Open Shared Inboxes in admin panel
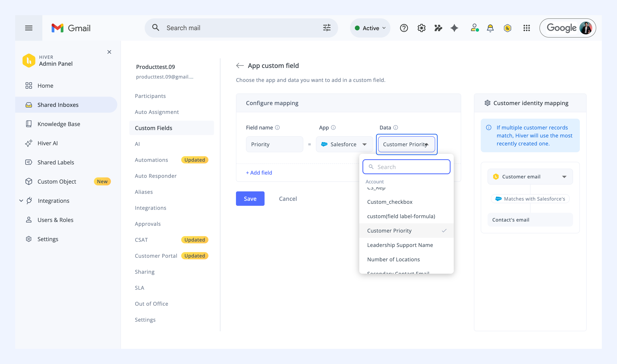The width and height of the screenshot is (617, 364). click(x=66, y=105)
